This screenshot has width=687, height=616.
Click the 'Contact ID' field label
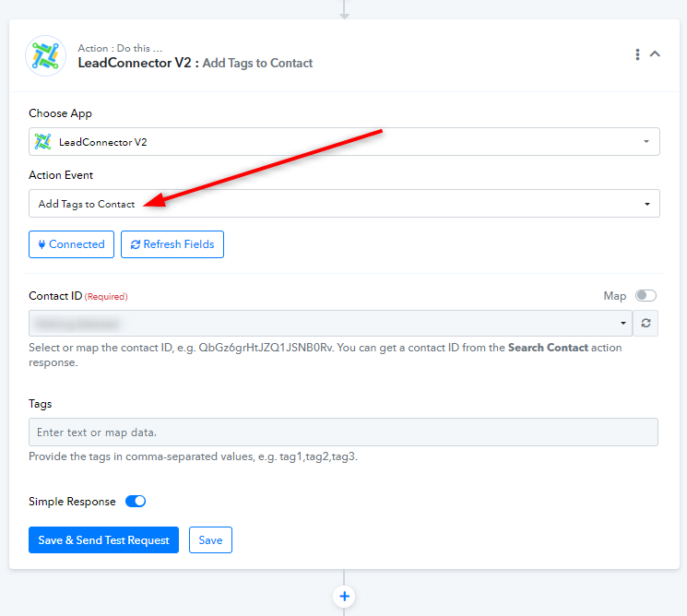(x=55, y=296)
